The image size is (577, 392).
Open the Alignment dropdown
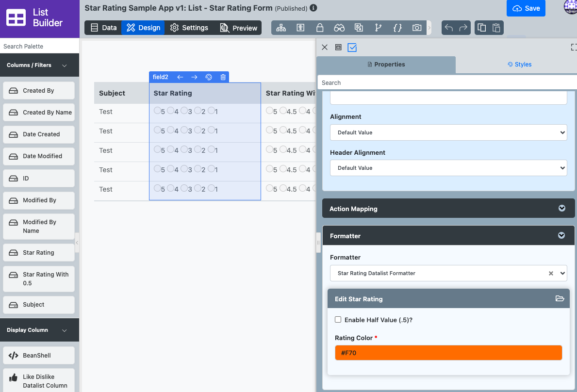[448, 132]
